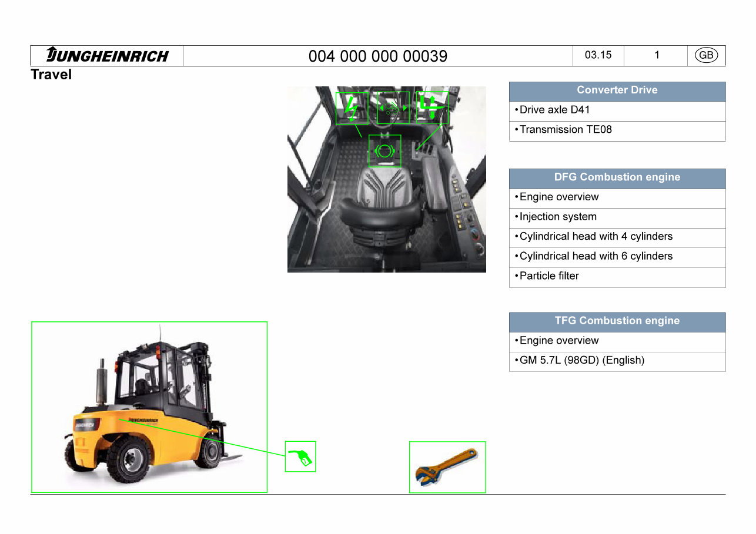The height and width of the screenshot is (534, 756).
Task: Click the document number 004 000 000 00039
Action: coord(378,56)
